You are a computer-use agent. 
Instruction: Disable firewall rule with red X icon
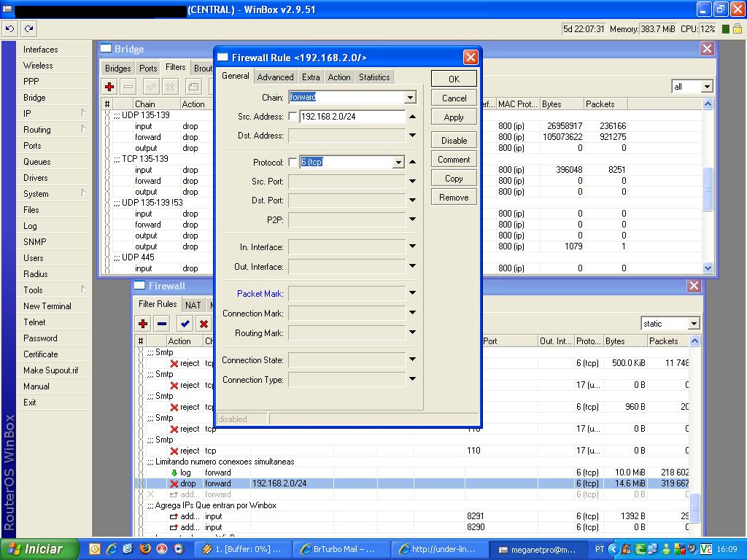pos(204,324)
